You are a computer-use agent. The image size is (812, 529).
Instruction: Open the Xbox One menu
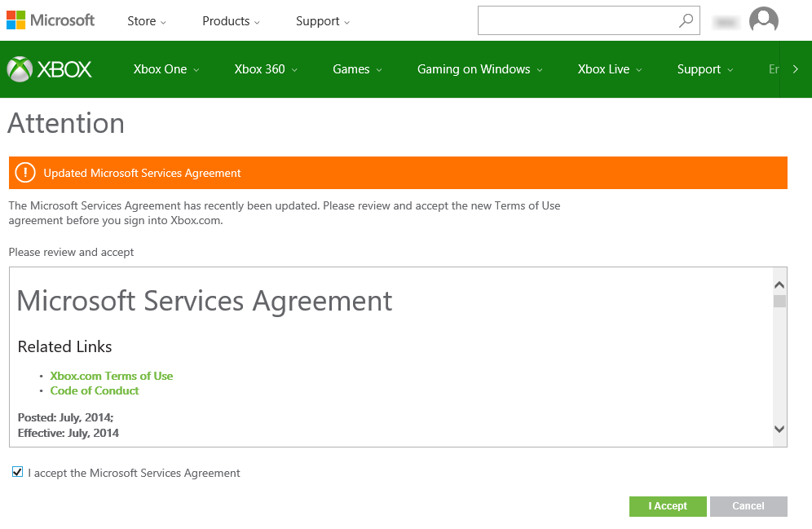click(166, 69)
